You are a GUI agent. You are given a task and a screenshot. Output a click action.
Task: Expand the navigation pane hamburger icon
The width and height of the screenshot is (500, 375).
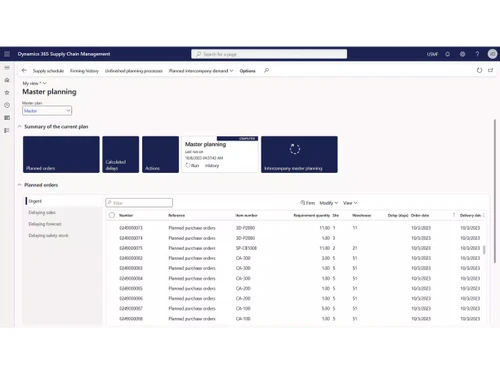[x=7, y=68]
